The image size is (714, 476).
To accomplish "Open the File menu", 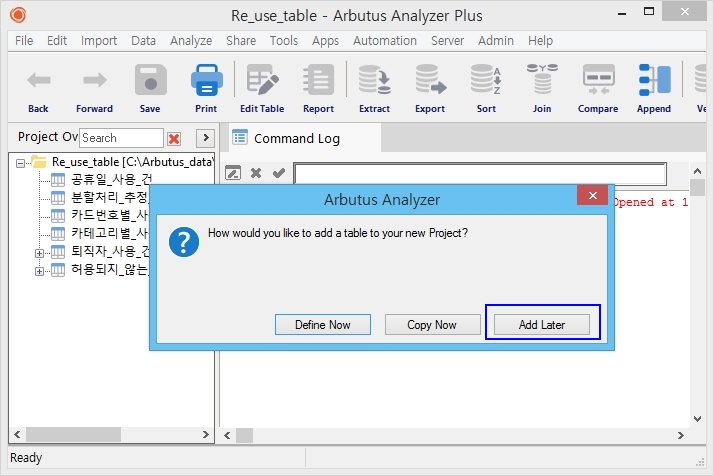I will click(24, 41).
